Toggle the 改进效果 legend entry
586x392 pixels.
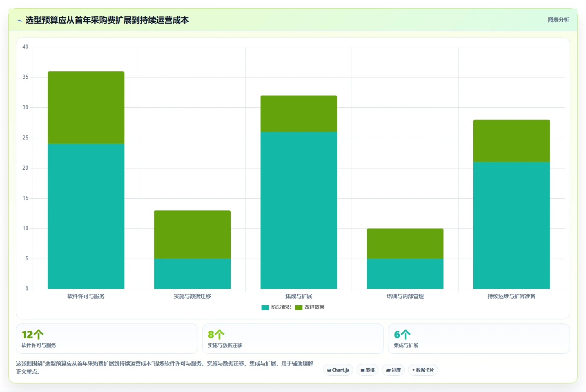coord(310,307)
